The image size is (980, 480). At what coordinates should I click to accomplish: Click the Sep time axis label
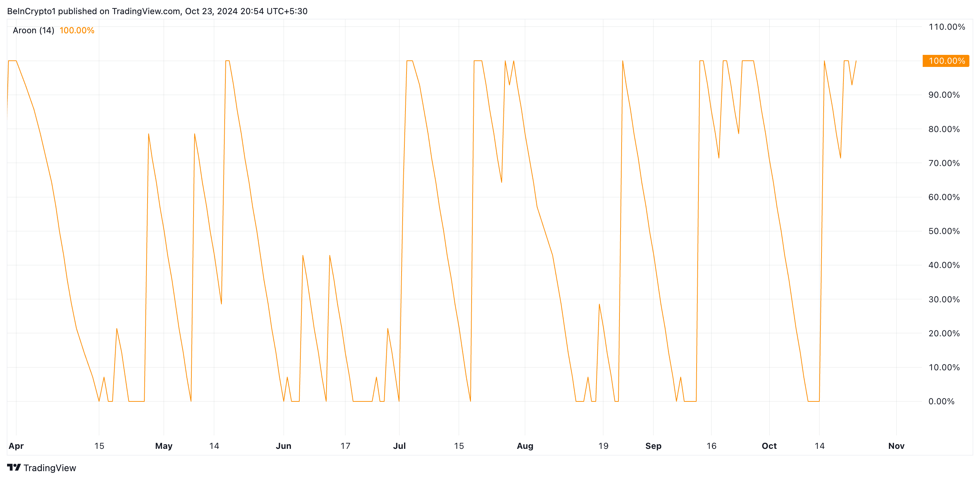pos(653,446)
